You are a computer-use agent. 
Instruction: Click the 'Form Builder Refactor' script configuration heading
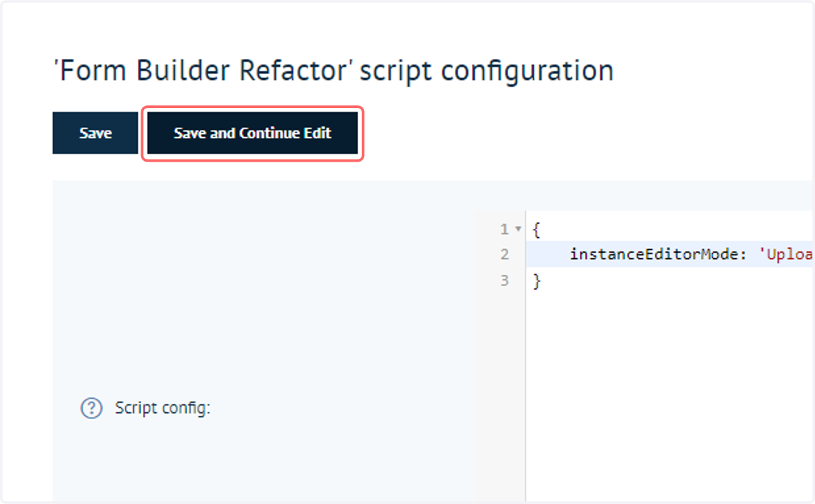click(x=333, y=70)
